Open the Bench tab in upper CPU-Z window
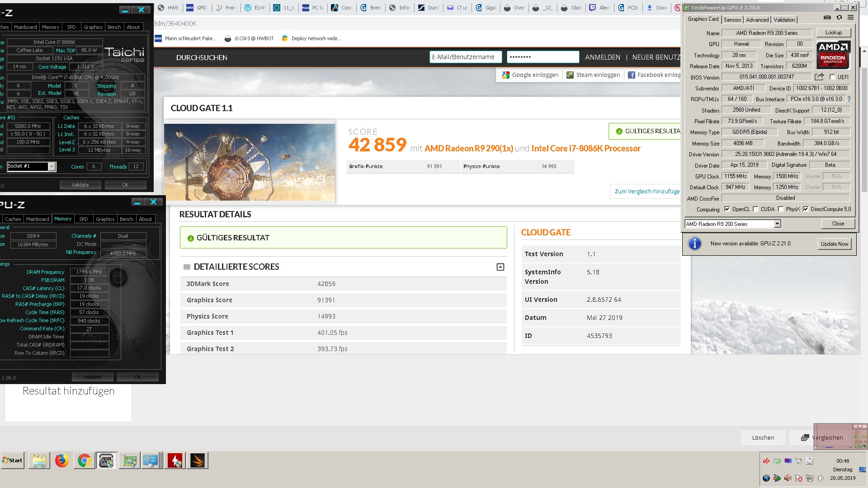 (x=114, y=27)
